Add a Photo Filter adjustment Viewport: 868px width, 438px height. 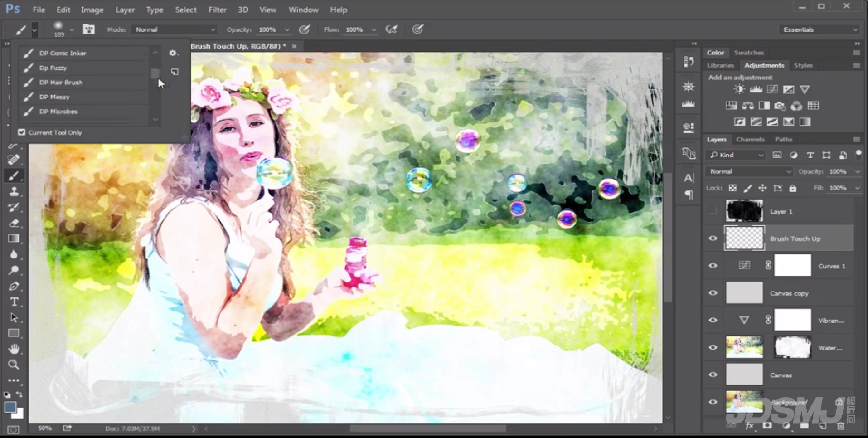coord(780,106)
